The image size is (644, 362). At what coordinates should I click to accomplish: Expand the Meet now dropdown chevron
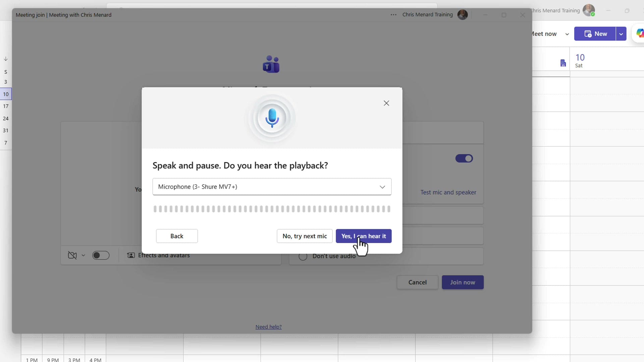point(567,34)
